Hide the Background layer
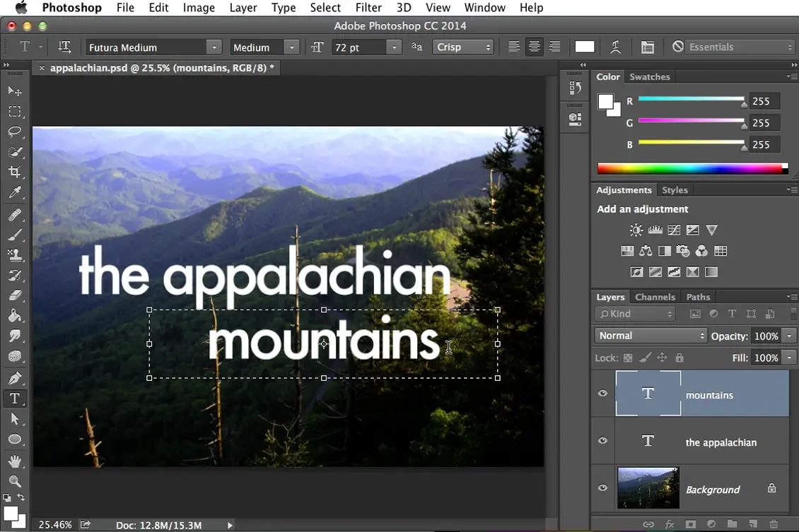This screenshot has height=532, width=799. pyautogui.click(x=602, y=487)
